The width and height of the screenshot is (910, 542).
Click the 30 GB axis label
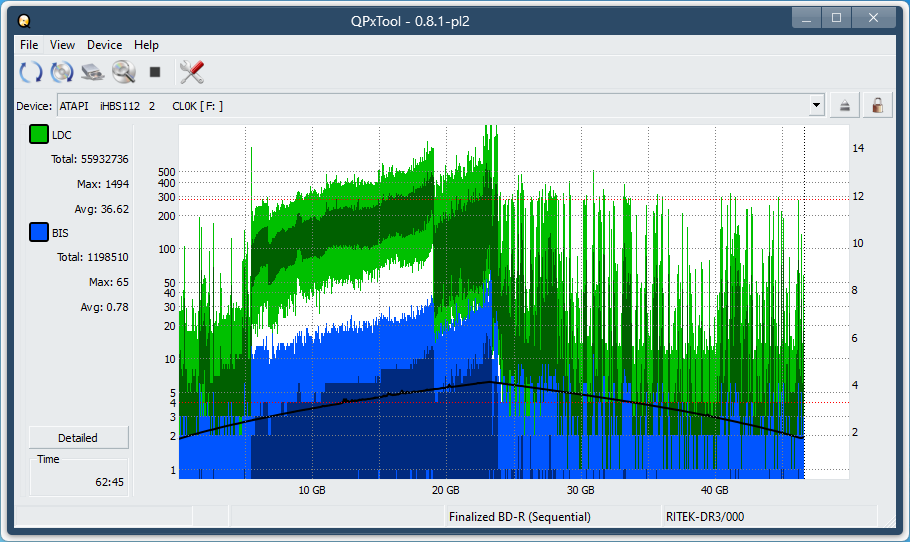click(580, 490)
